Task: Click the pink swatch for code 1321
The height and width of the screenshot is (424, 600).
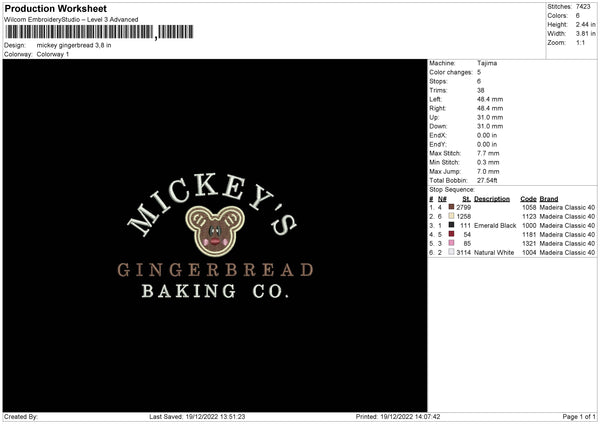Action: [x=452, y=243]
